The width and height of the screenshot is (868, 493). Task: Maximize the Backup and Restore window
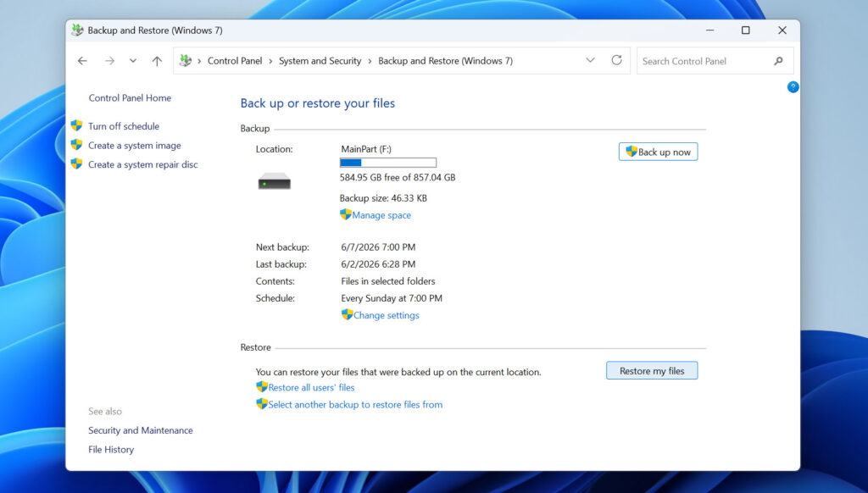pyautogui.click(x=746, y=30)
